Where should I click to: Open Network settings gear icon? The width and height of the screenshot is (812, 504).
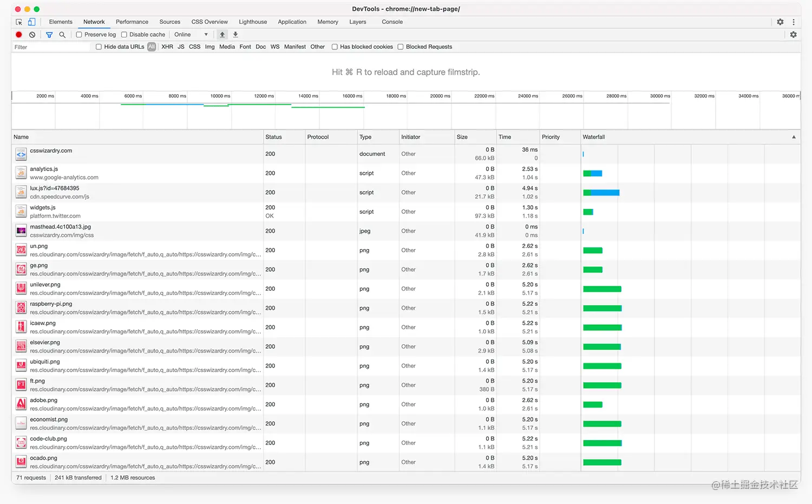pyautogui.click(x=793, y=35)
